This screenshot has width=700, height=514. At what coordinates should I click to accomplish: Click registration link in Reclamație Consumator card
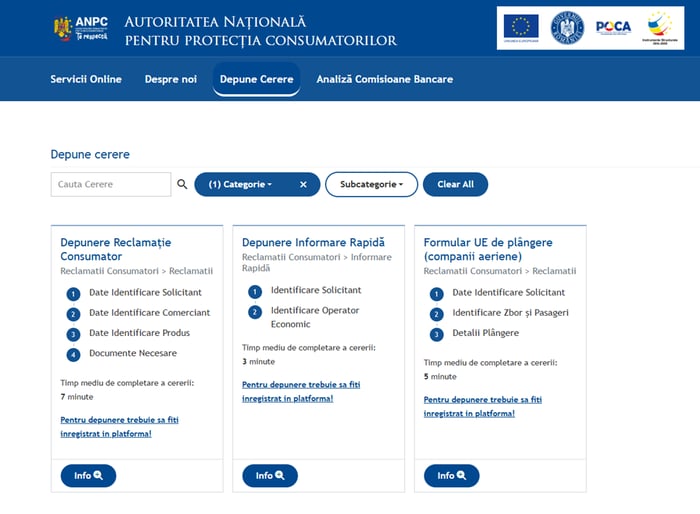tap(119, 426)
